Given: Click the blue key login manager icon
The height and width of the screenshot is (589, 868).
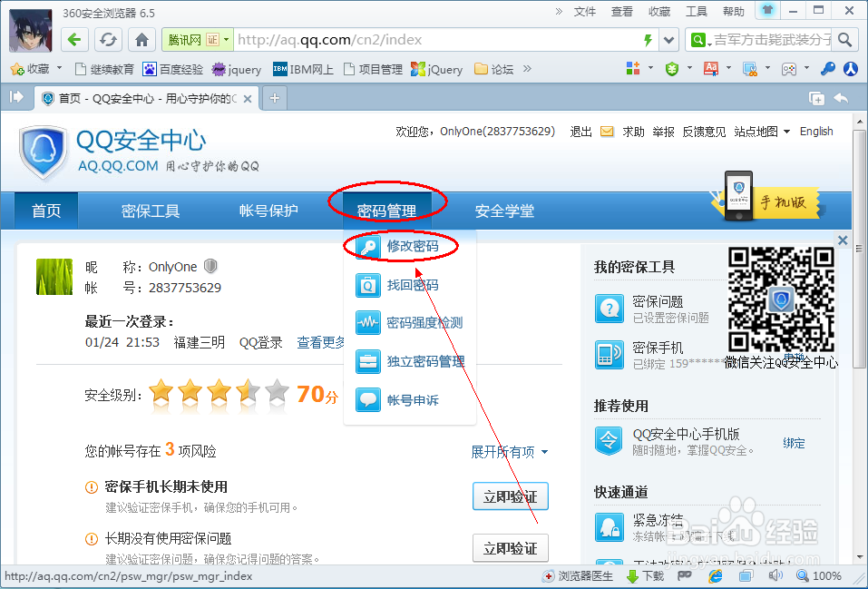Looking at the screenshot, I should pos(827,69).
